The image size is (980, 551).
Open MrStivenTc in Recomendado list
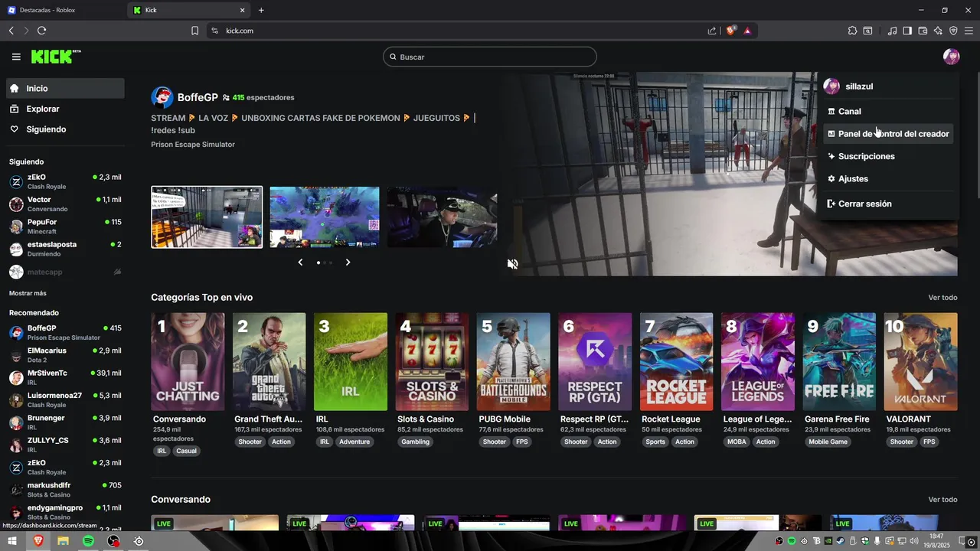point(65,377)
